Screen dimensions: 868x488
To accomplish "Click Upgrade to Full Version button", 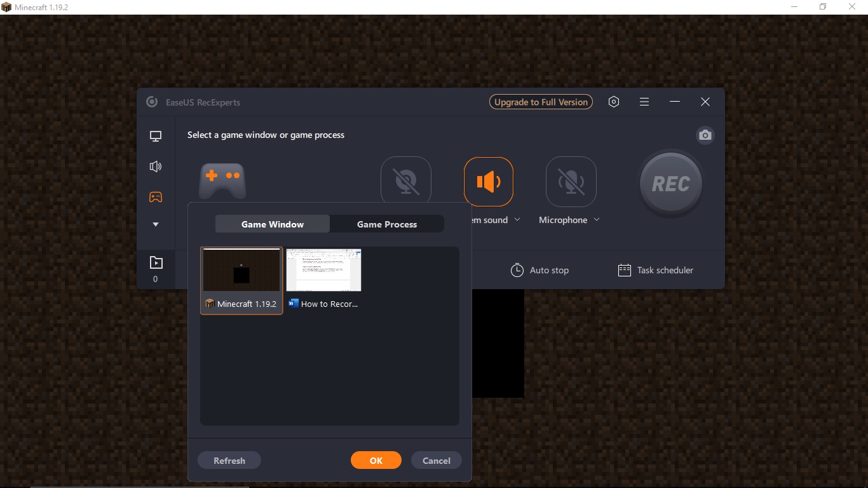I will tap(541, 102).
